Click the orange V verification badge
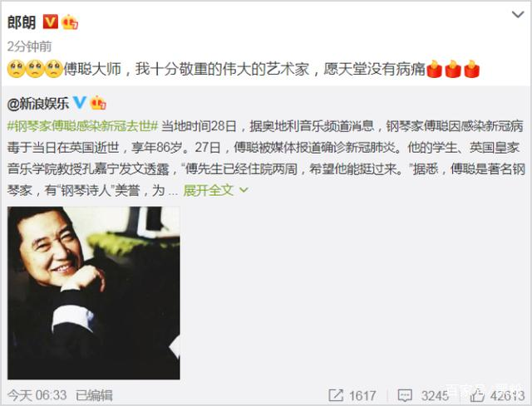532x406 pixels. pos(50,22)
